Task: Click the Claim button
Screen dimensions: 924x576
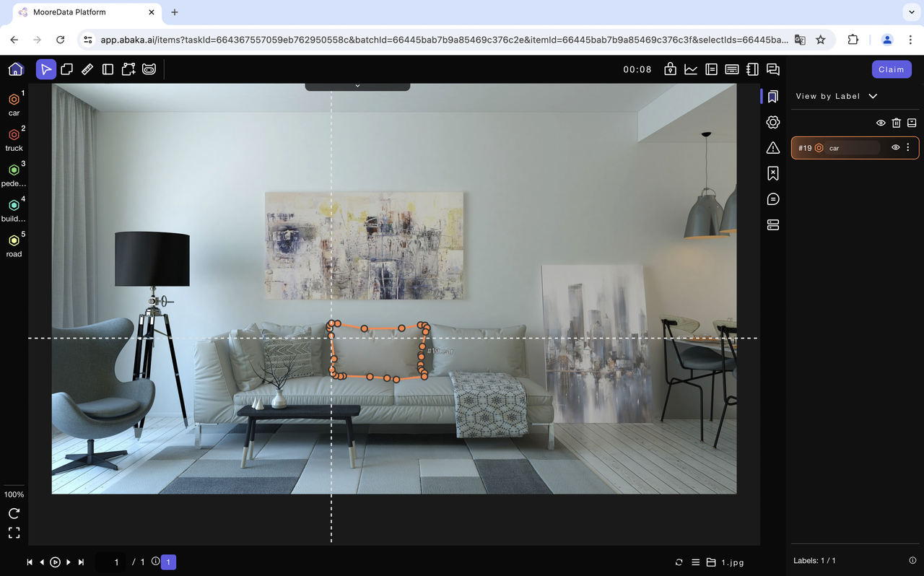Action: (x=892, y=69)
